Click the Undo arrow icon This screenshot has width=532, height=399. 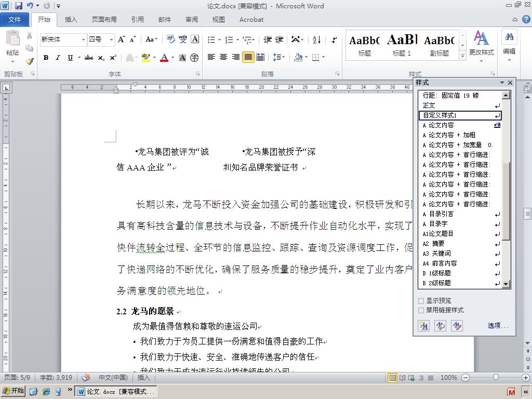point(30,5)
